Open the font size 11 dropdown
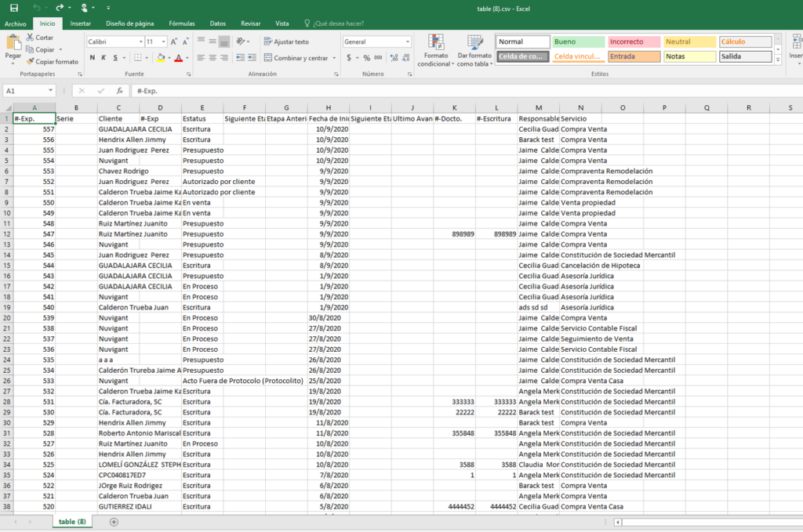 pyautogui.click(x=163, y=42)
